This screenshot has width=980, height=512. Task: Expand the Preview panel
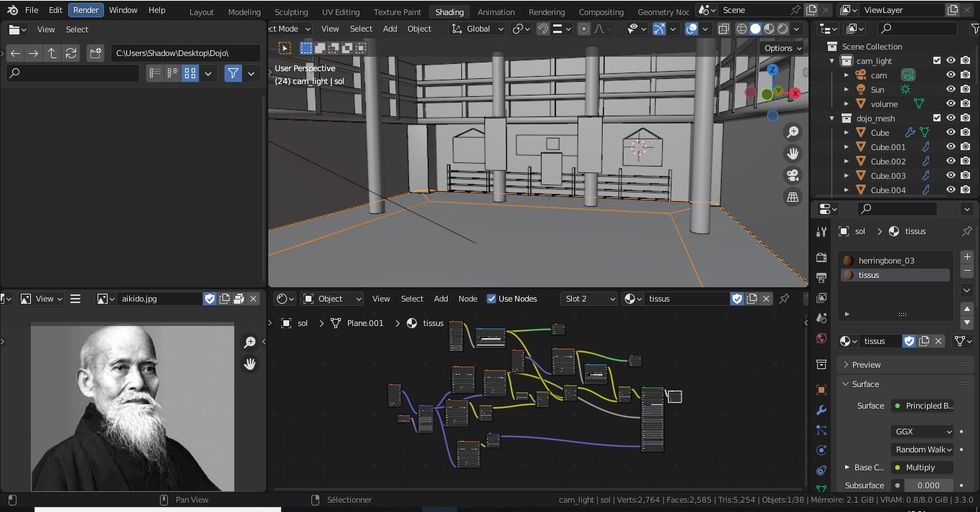[866, 365]
